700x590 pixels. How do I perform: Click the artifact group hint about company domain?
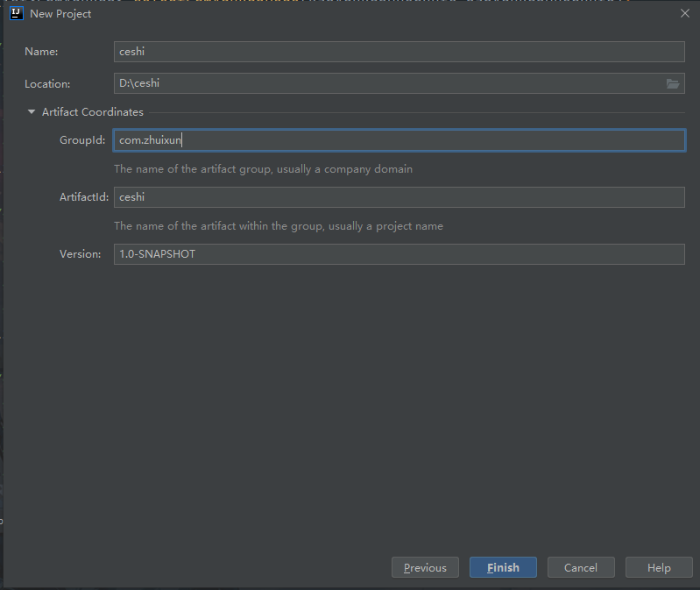pos(263,168)
